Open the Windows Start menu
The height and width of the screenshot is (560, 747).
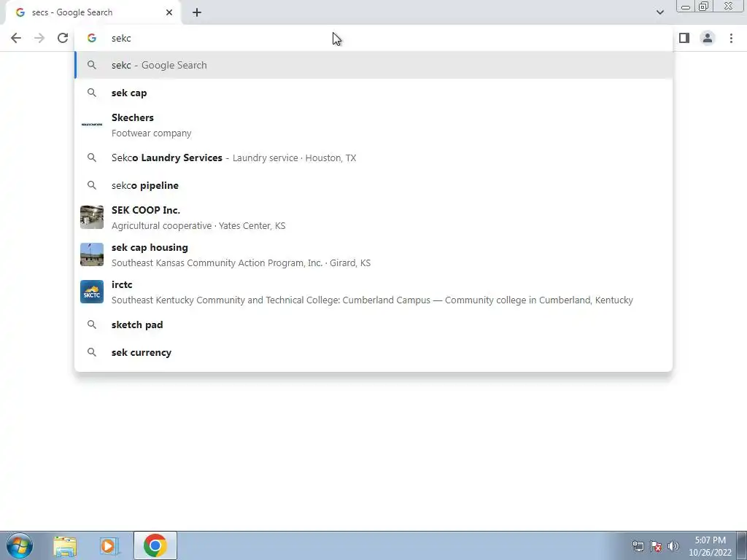(x=20, y=545)
